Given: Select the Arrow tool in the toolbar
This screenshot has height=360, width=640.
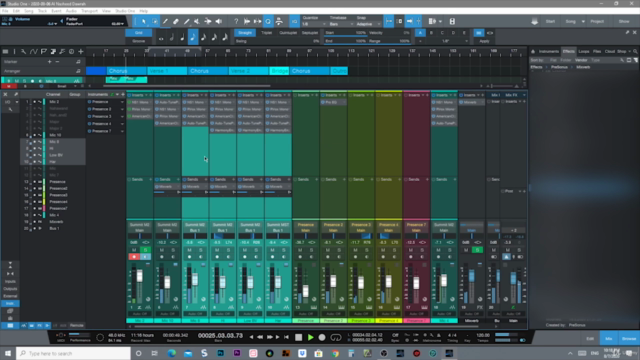Looking at the screenshot, I should click(x=144, y=21).
